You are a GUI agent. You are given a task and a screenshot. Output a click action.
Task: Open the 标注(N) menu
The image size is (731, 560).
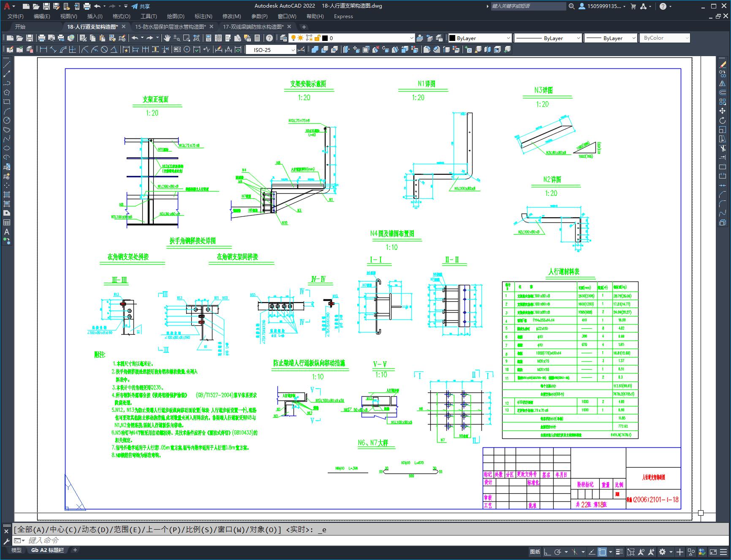[x=203, y=16]
